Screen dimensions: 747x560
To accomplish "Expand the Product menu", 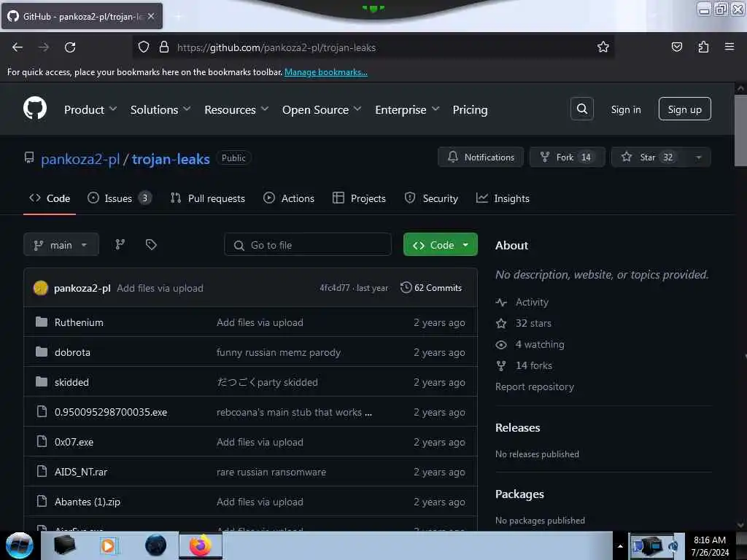I will point(90,109).
